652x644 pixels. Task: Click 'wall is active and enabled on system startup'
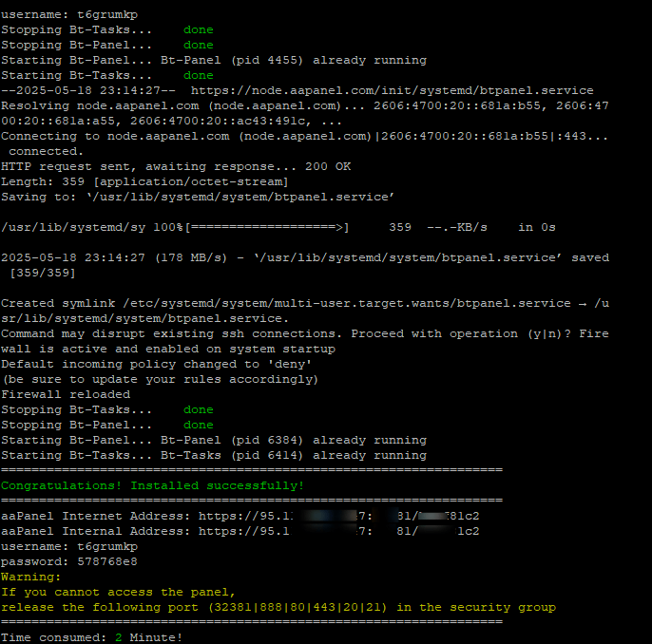coord(168,349)
